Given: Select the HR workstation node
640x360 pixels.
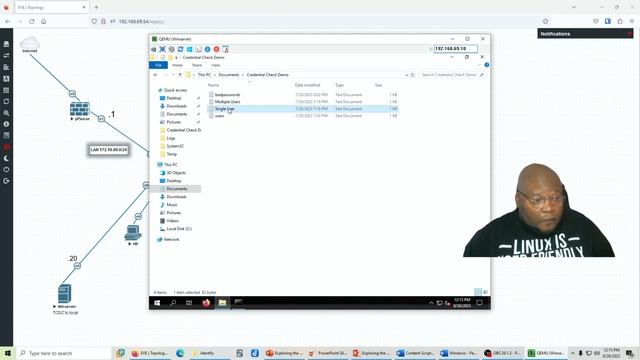Looking at the screenshot, I should point(133,233).
